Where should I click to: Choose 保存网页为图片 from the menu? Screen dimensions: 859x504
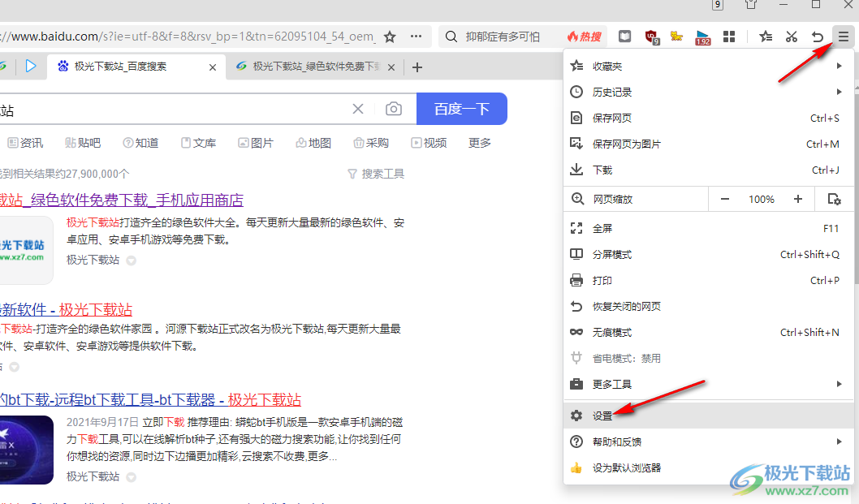tap(709, 144)
